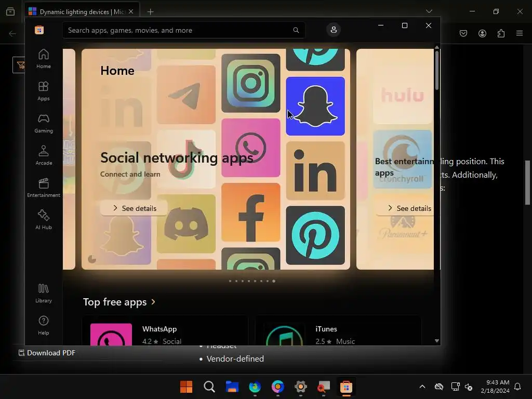Open the browser hamburger menu
The width and height of the screenshot is (532, 399).
point(520,33)
